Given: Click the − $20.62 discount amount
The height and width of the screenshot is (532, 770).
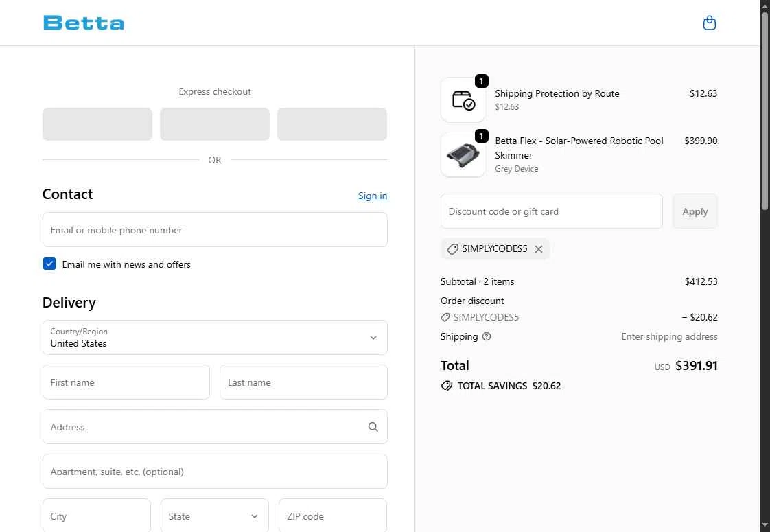Looking at the screenshot, I should (700, 317).
